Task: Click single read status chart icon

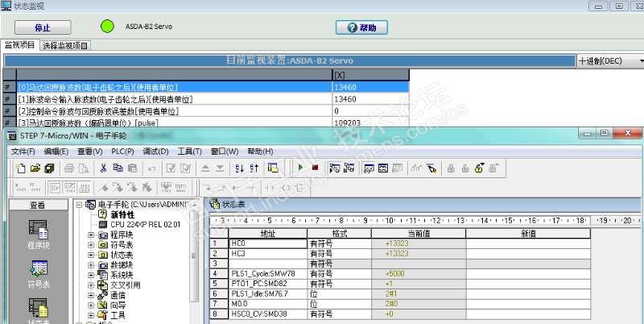Action: [x=383, y=168]
